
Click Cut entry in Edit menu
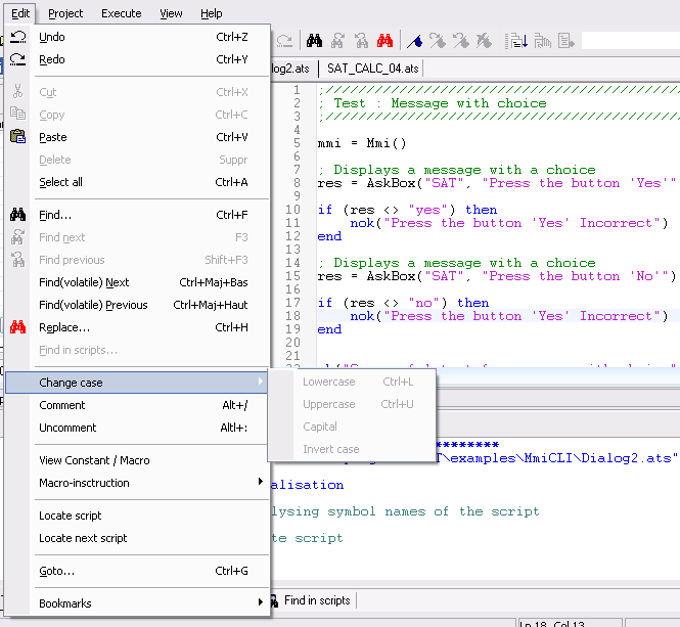tap(137, 92)
